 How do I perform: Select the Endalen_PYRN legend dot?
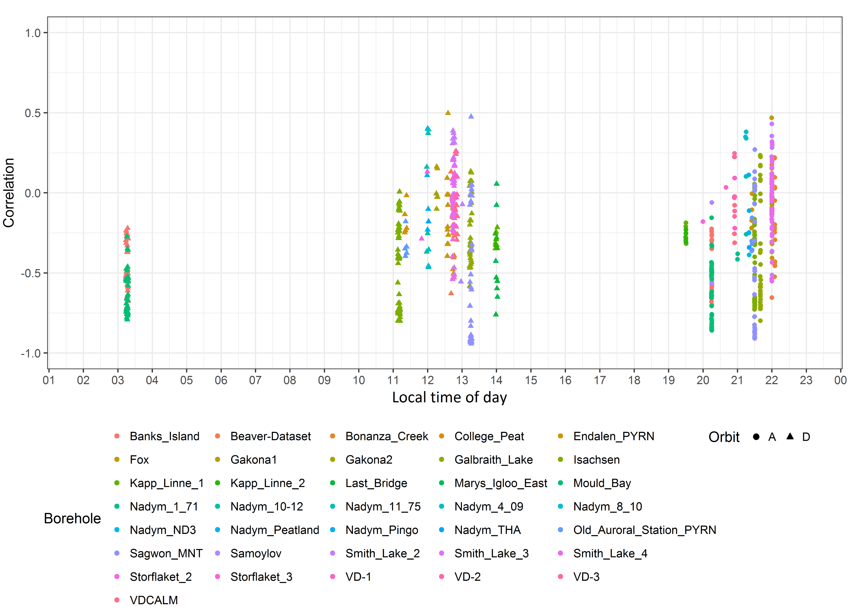click(561, 436)
